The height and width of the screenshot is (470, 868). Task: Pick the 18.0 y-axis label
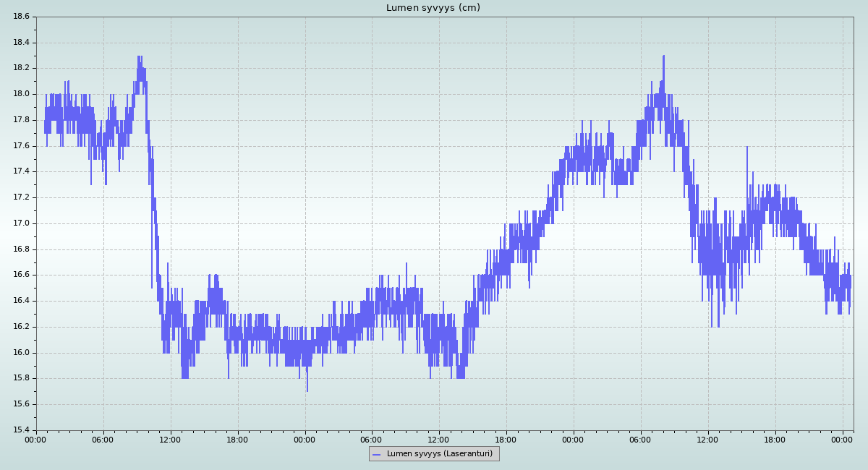[21, 94]
